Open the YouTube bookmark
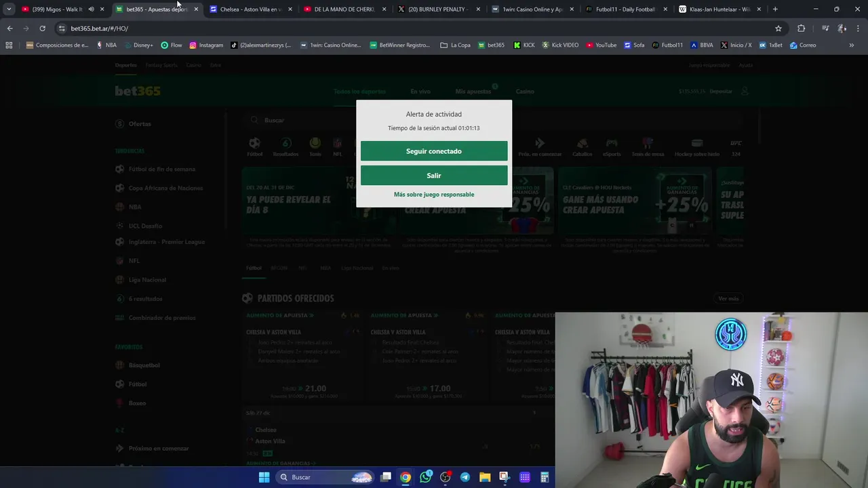 601,45
